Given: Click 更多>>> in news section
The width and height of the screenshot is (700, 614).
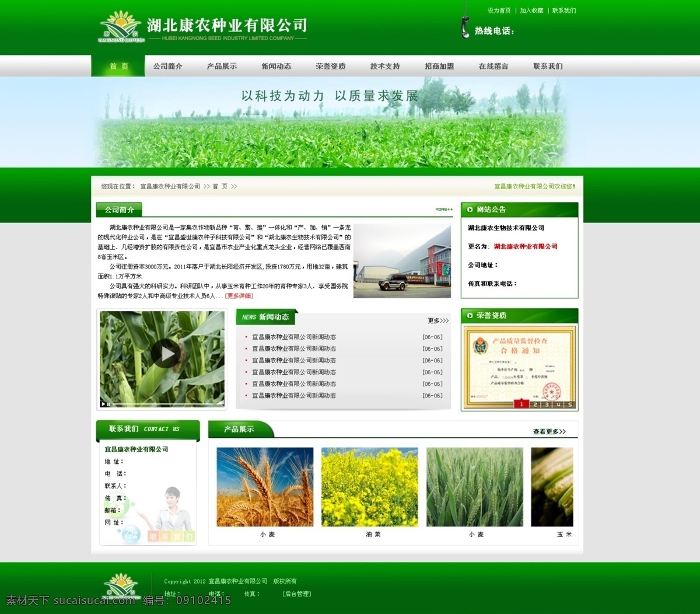Looking at the screenshot, I should click(x=438, y=320).
